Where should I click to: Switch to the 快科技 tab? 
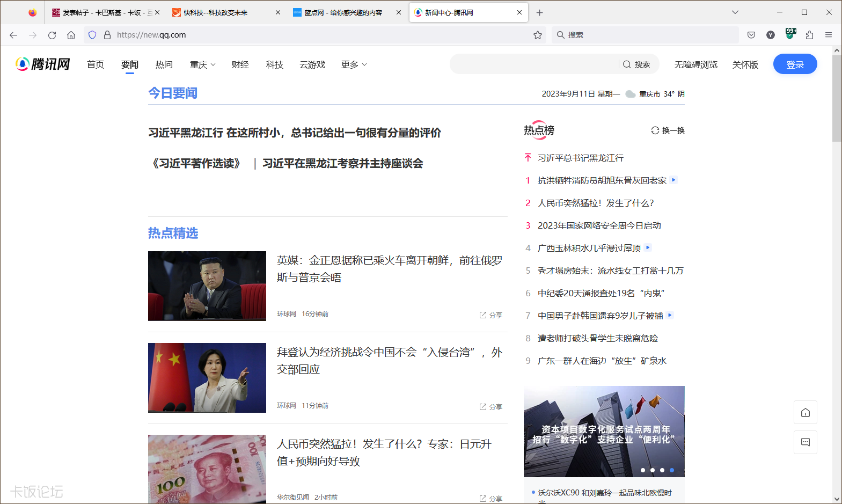coord(226,12)
